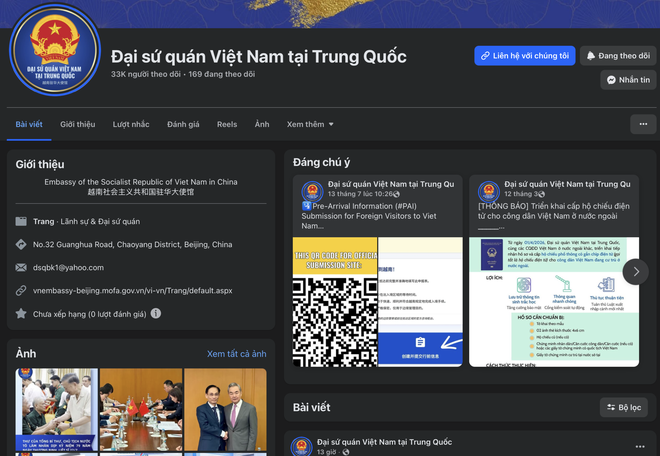Screen dimensions: 660x456
Task: Click the avatar of the 13 giờ post
Action: [301, 447]
